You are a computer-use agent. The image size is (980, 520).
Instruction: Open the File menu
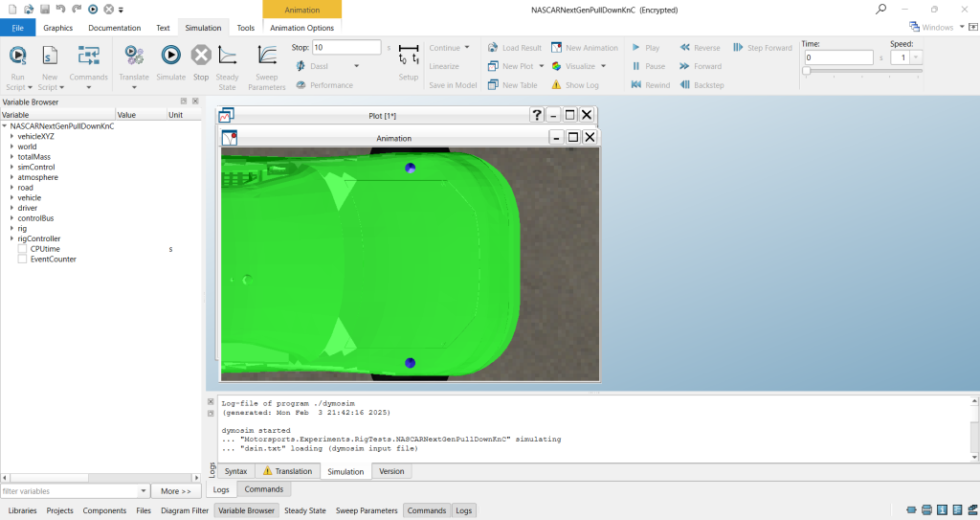click(x=17, y=28)
